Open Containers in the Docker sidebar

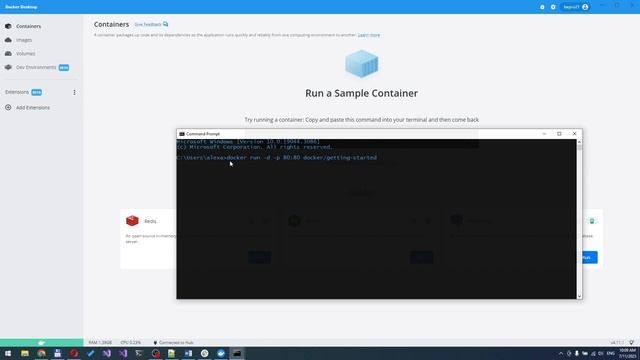point(29,26)
